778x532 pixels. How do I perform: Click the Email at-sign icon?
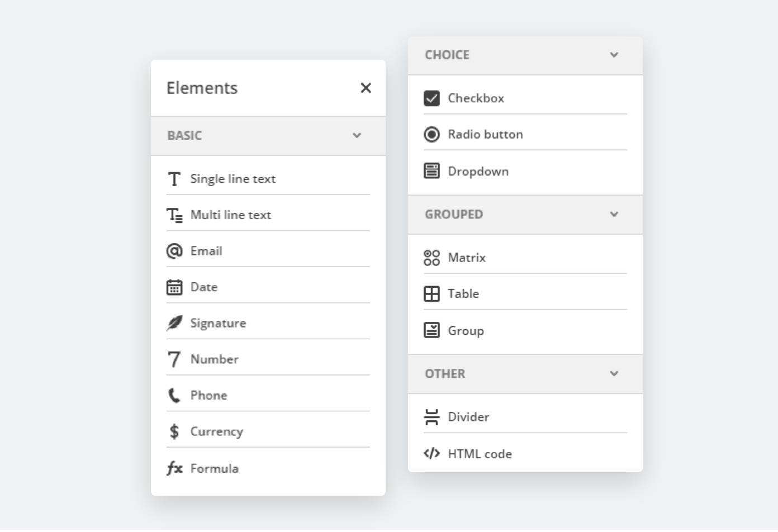[174, 251]
